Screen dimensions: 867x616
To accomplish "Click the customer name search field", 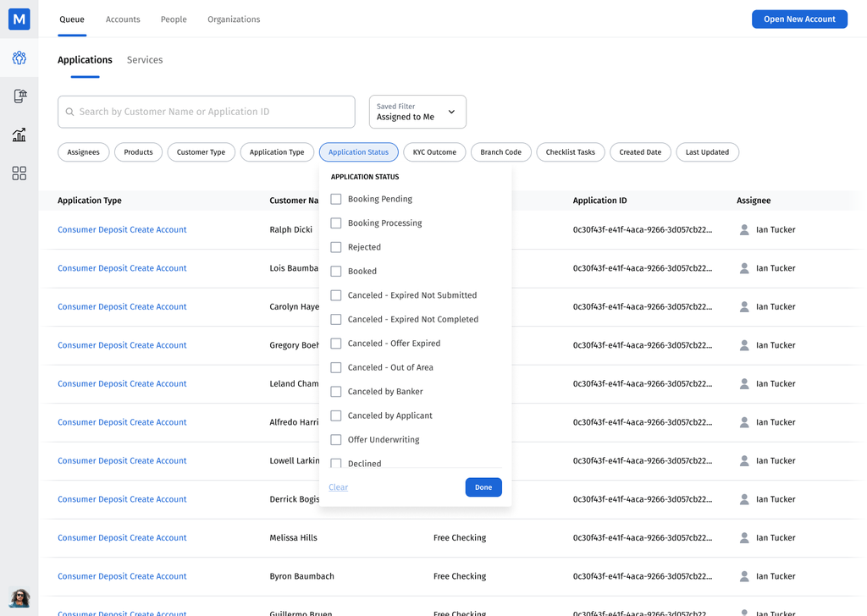I will point(212,112).
